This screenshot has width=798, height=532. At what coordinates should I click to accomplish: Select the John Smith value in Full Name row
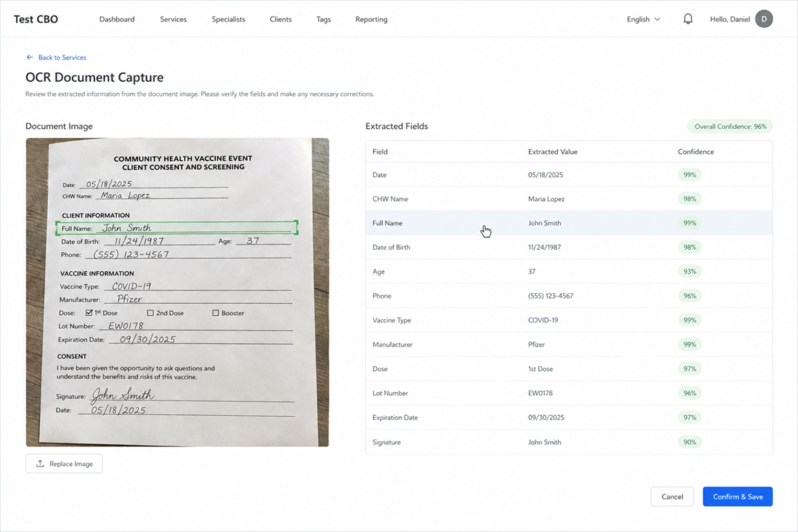[545, 223]
